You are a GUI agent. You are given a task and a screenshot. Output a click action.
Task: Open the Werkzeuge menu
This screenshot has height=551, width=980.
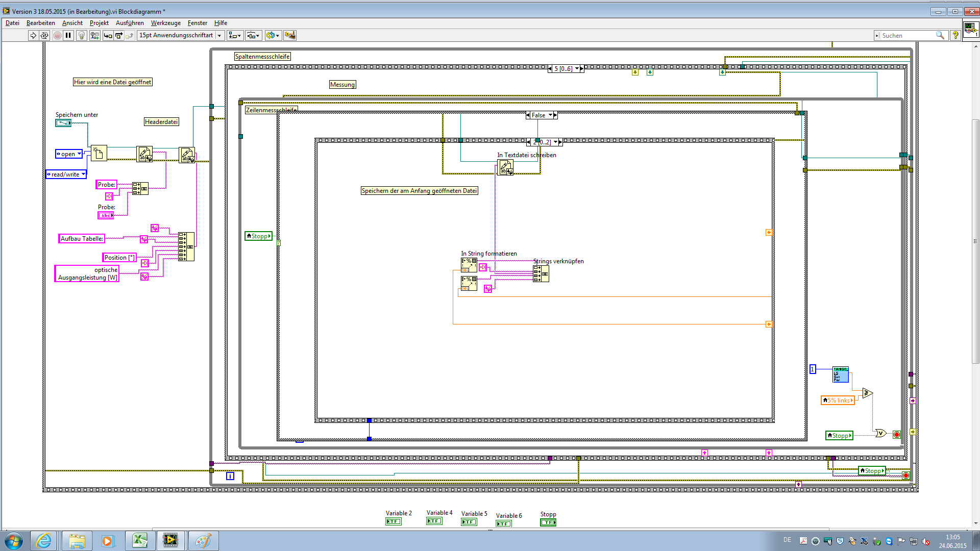tap(165, 23)
